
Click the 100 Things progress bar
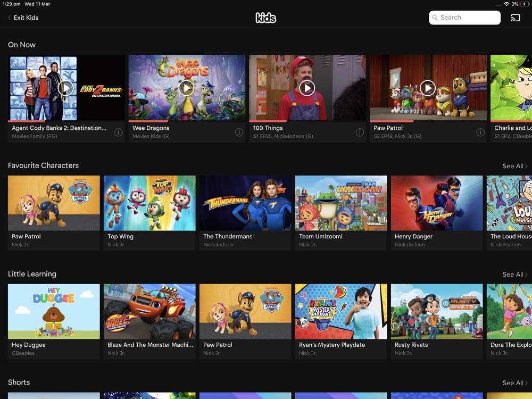pyautogui.click(x=307, y=121)
